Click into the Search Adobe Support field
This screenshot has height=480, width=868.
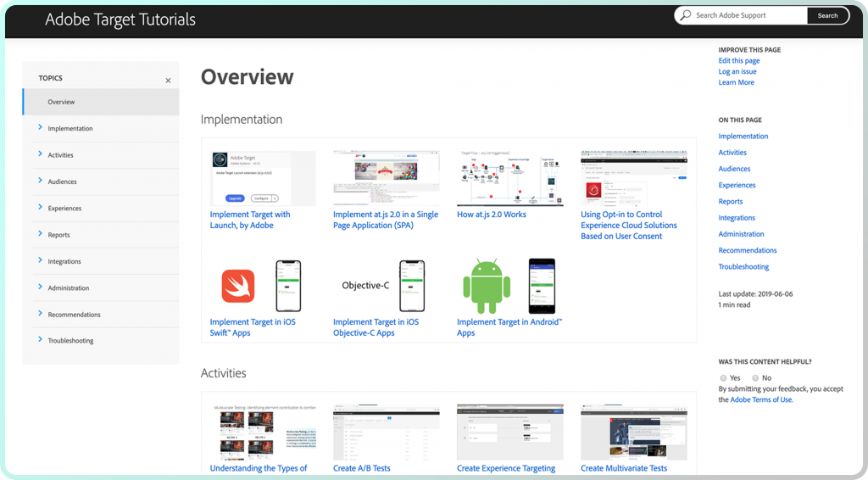(x=746, y=15)
